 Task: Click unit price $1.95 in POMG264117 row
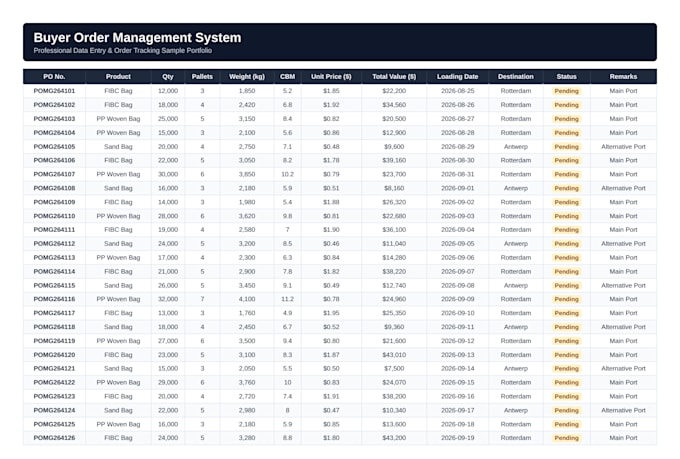(x=331, y=313)
